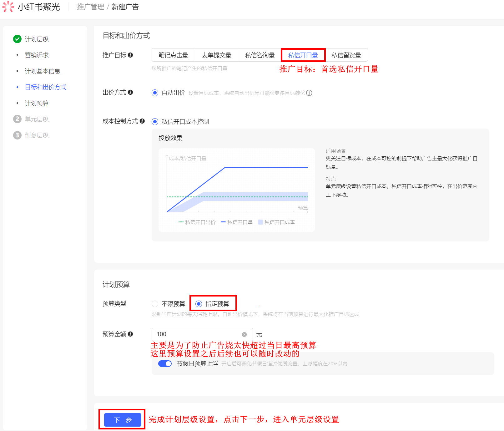Select the 私信留资量 promotion goal
Viewport: 504px width, 431px height.
(x=346, y=55)
